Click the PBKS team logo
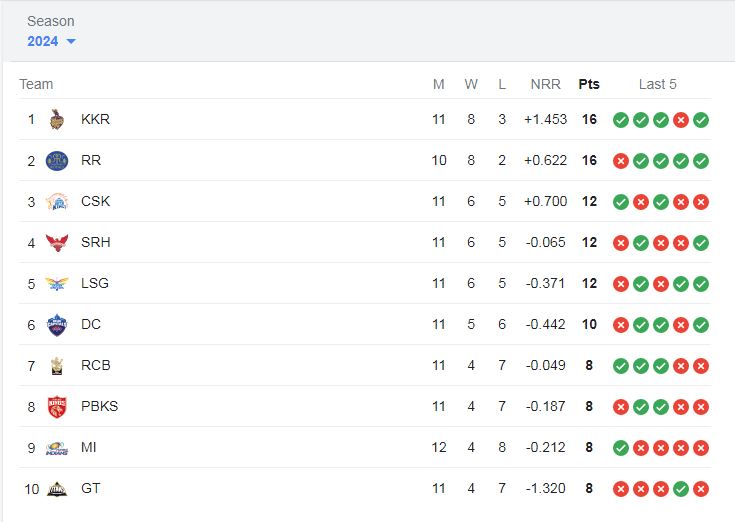This screenshot has height=522, width=735. coord(57,407)
